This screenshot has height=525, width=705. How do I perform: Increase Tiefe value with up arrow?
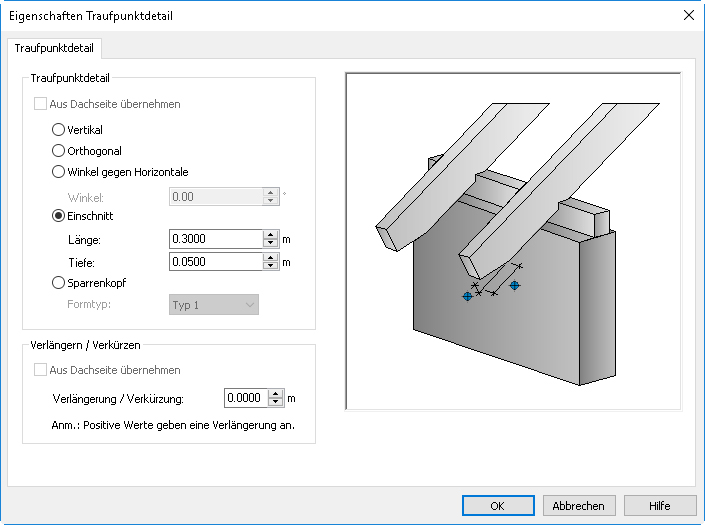pyautogui.click(x=271, y=258)
